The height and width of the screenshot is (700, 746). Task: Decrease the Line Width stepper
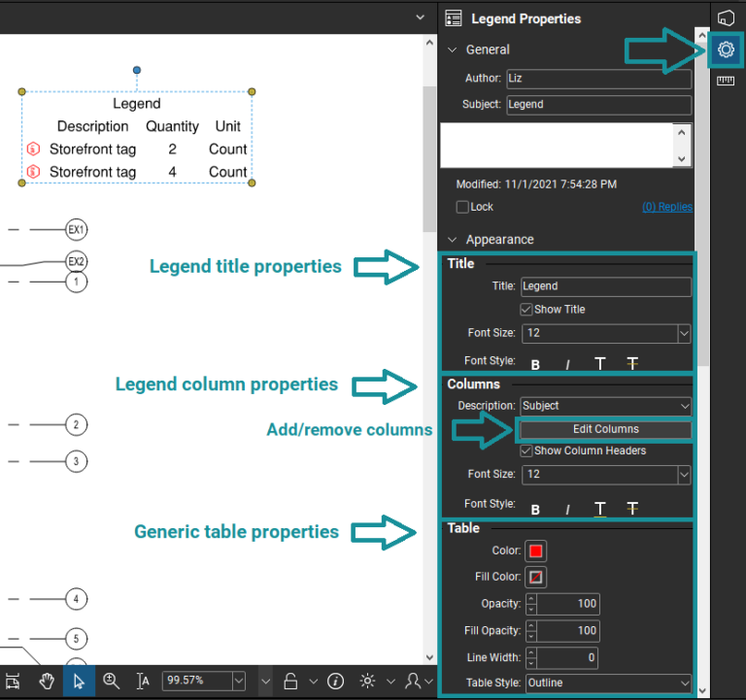531,663
